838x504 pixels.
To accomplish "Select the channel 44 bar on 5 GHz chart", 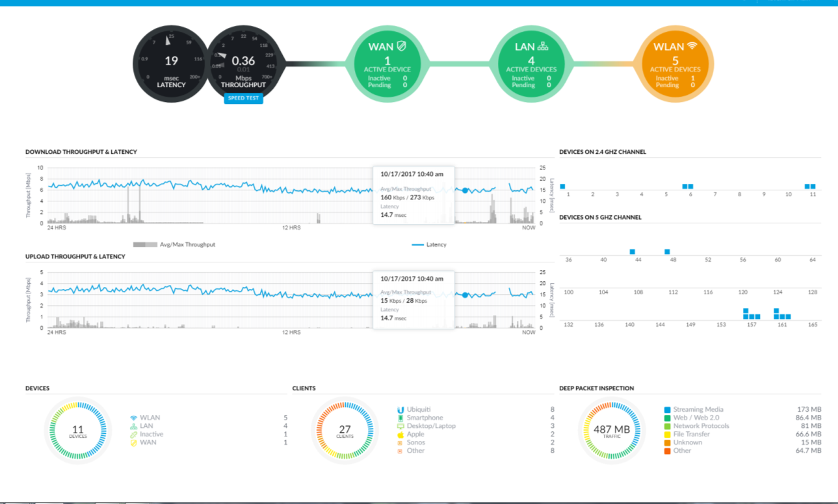I will coord(631,251).
